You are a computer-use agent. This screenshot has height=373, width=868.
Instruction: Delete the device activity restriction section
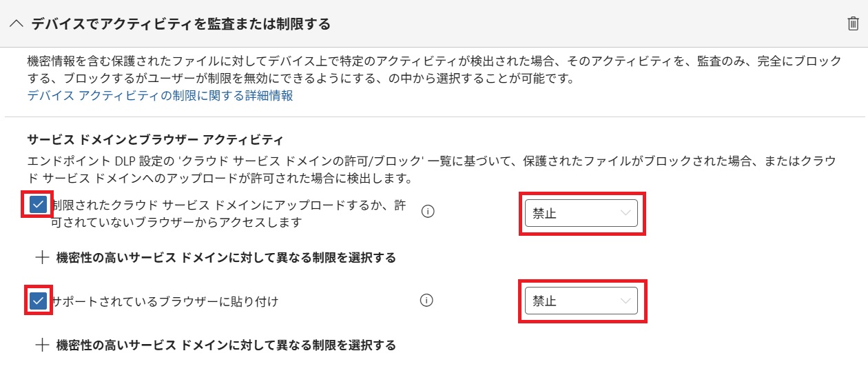click(x=853, y=24)
